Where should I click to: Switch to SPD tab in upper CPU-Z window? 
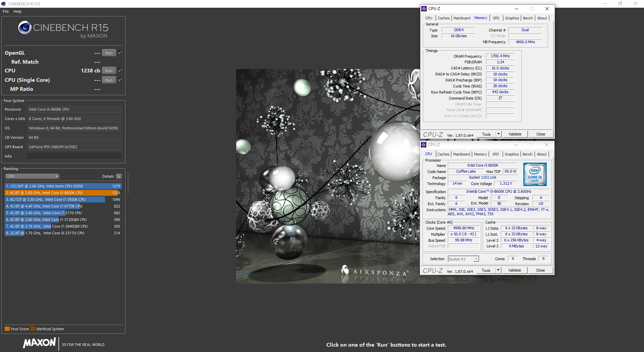[496, 18]
